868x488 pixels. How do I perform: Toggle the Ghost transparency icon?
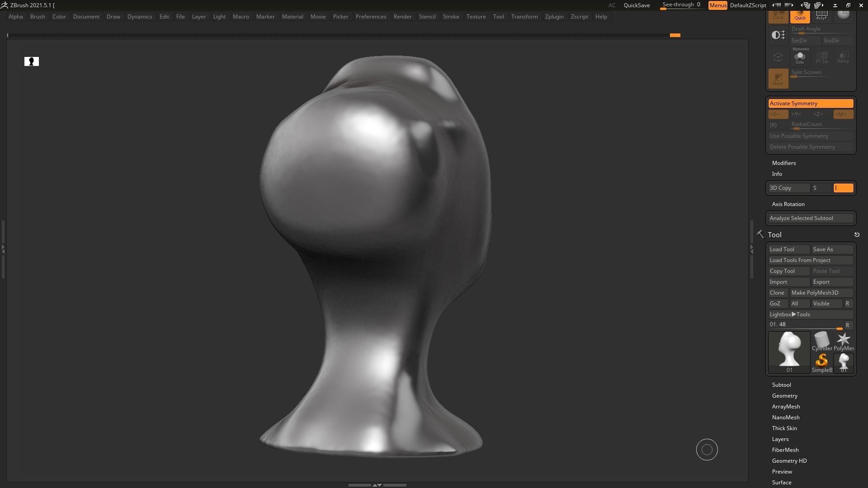(x=778, y=79)
